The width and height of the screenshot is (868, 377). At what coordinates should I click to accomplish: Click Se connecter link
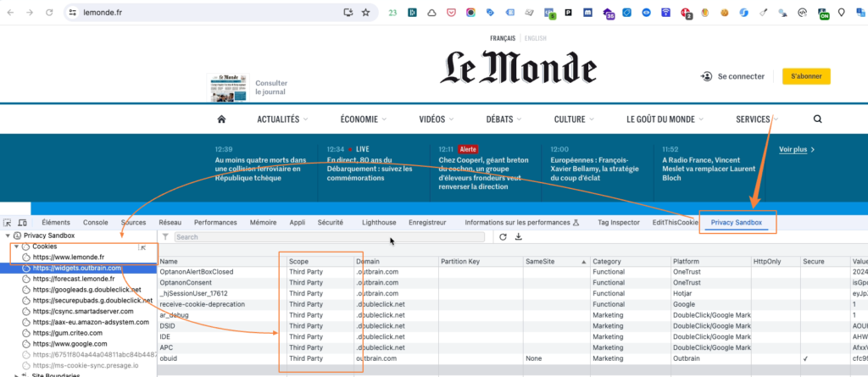click(732, 76)
